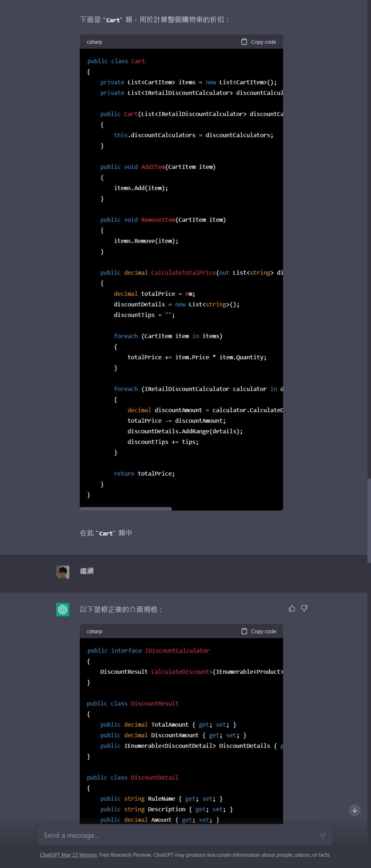Click the IDiscountCalculator interface name in code
Viewport: 371px width, 868px height.
pyautogui.click(x=177, y=650)
